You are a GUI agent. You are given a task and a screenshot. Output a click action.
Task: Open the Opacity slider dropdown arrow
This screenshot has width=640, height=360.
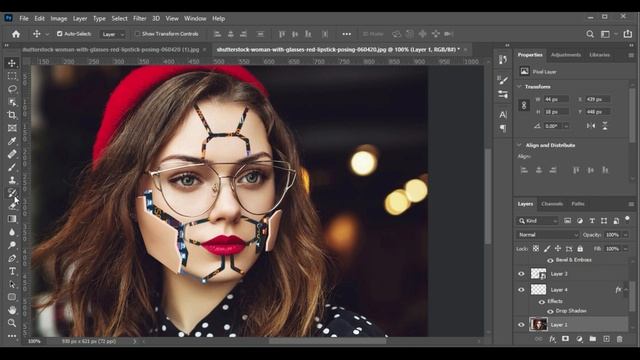point(625,235)
